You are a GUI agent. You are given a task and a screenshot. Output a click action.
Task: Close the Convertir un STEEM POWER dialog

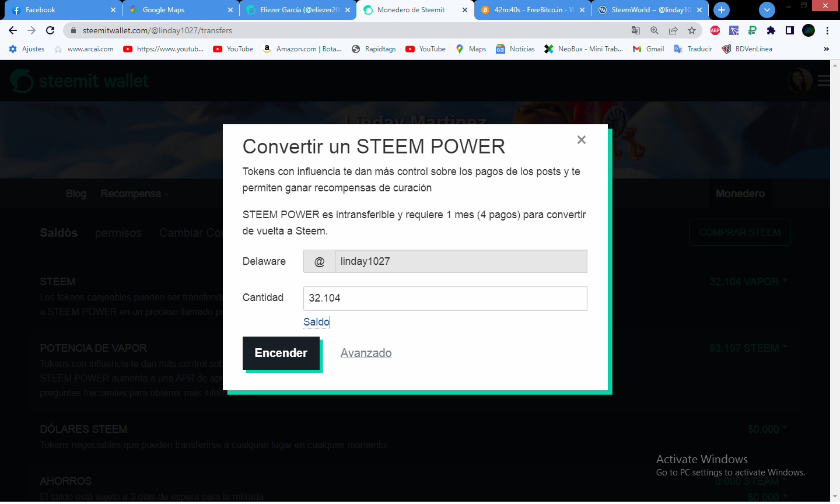pyautogui.click(x=581, y=140)
